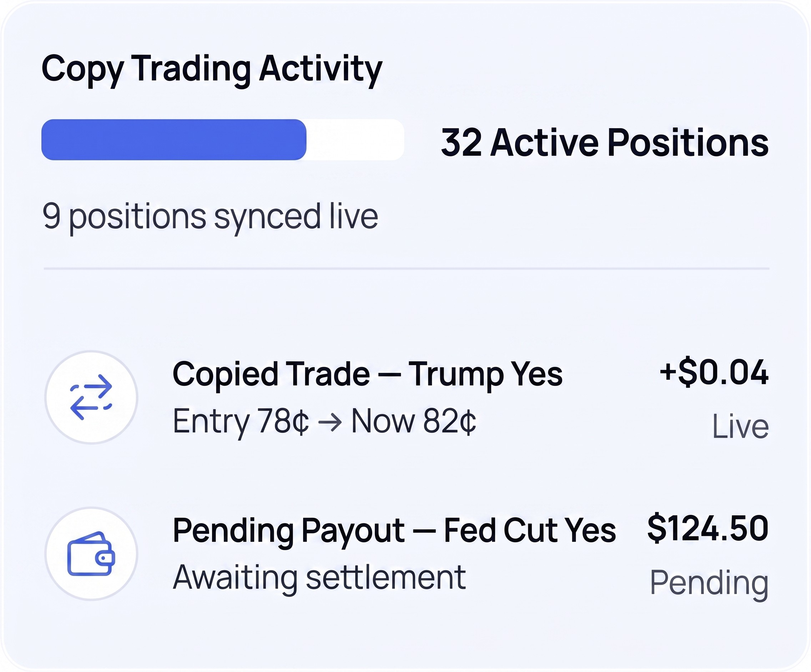
Task: Open the Copied Trade — Trump Yes entry
Action: pyautogui.click(x=367, y=375)
